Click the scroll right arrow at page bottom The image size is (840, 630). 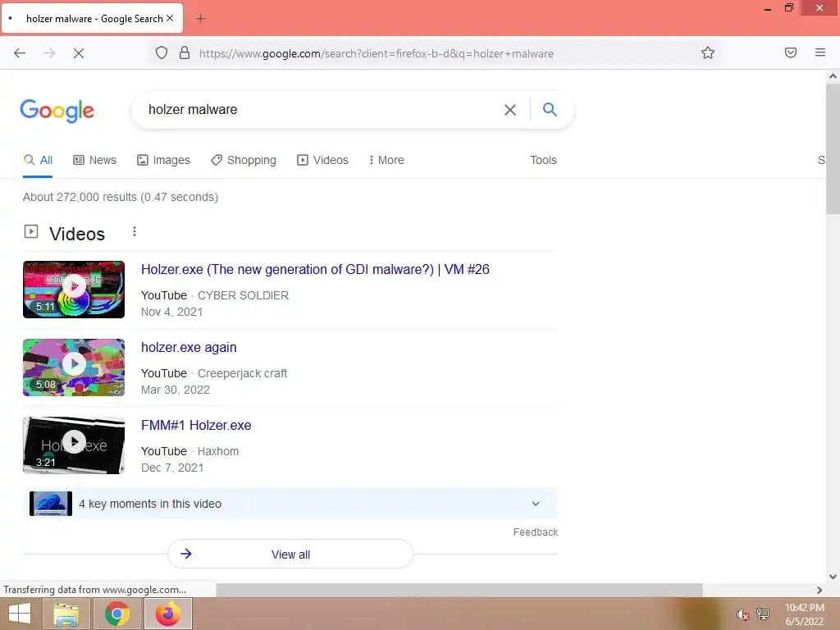click(x=819, y=590)
